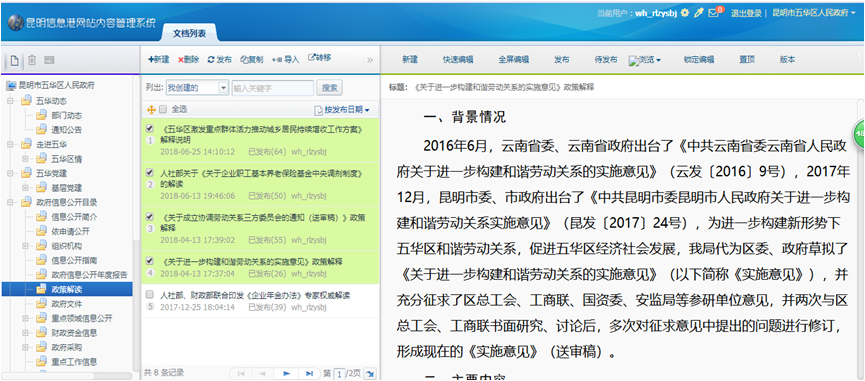Image resolution: width=865 pixels, height=381 pixels.
Task: Click the 搜索 search button
Action: [330, 87]
